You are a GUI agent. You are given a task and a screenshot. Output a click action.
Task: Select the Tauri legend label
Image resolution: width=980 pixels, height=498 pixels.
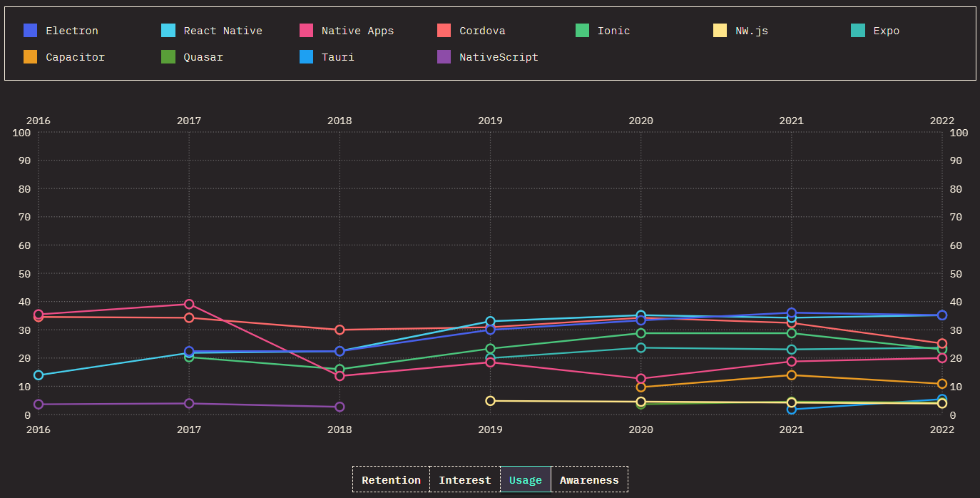[x=338, y=57]
